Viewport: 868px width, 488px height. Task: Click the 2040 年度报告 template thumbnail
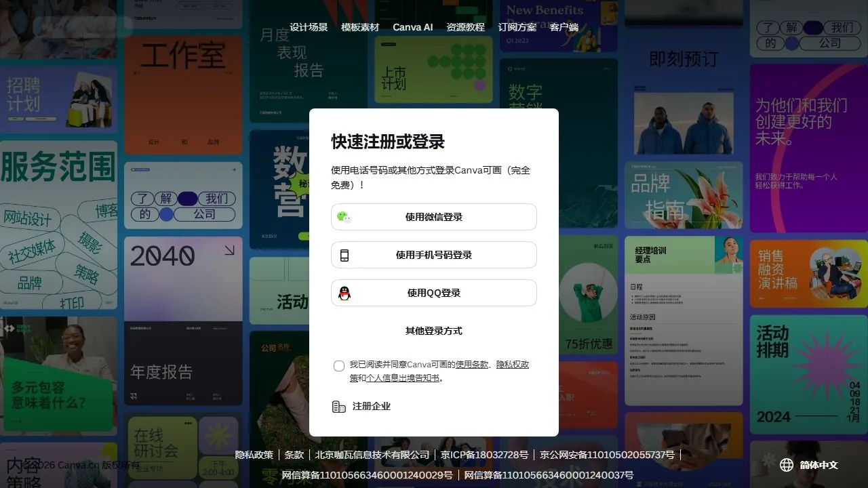pos(183,321)
